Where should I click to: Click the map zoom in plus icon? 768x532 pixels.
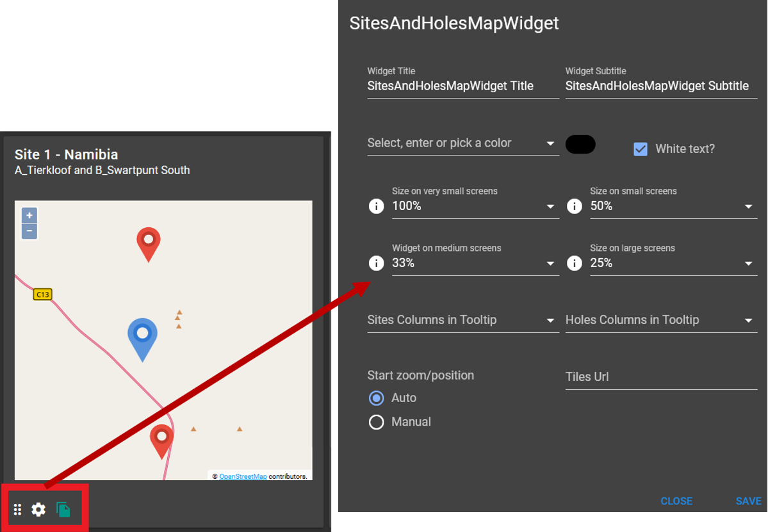click(x=29, y=216)
